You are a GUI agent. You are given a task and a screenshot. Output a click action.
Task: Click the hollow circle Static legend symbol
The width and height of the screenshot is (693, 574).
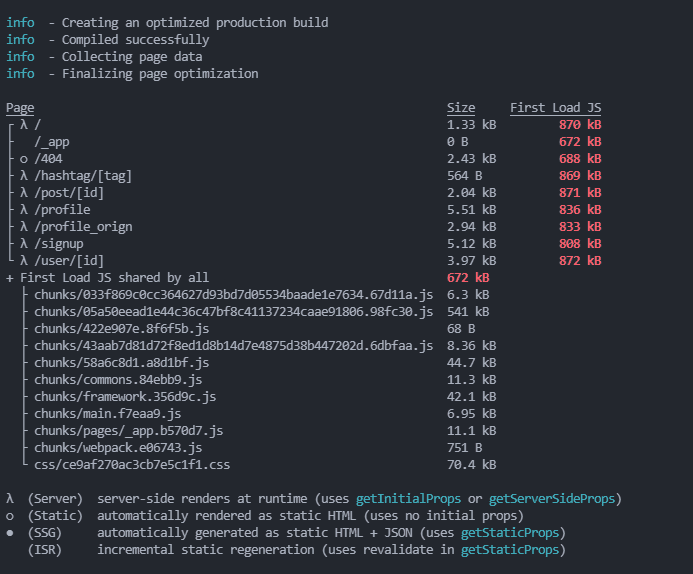pyautogui.click(x=10, y=516)
